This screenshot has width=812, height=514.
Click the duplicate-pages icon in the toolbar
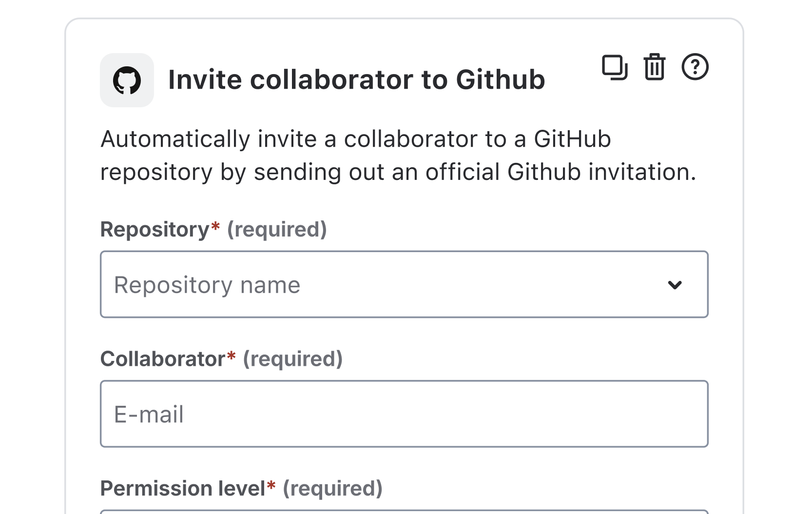pos(614,67)
